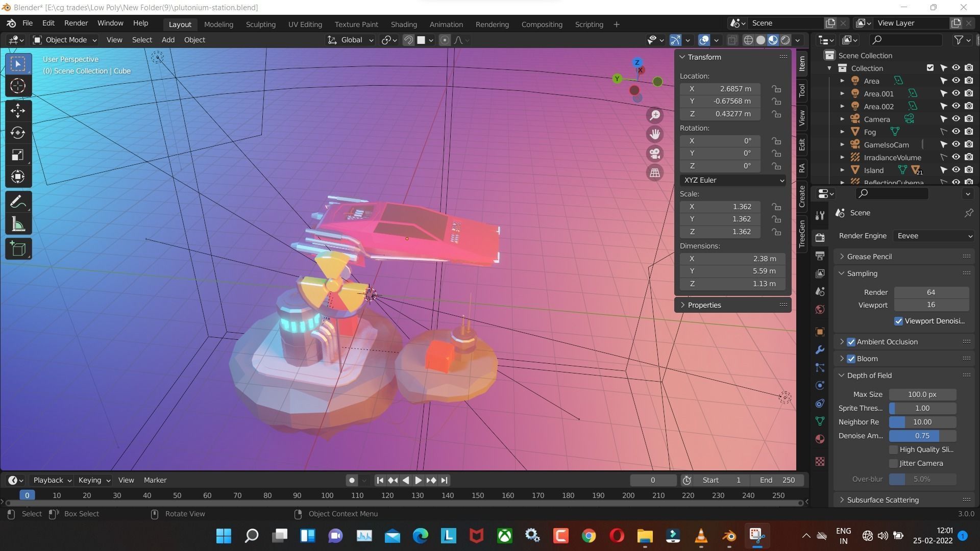Hide the Fog object eye icon
Viewport: 980px width, 551px height.
point(956,132)
